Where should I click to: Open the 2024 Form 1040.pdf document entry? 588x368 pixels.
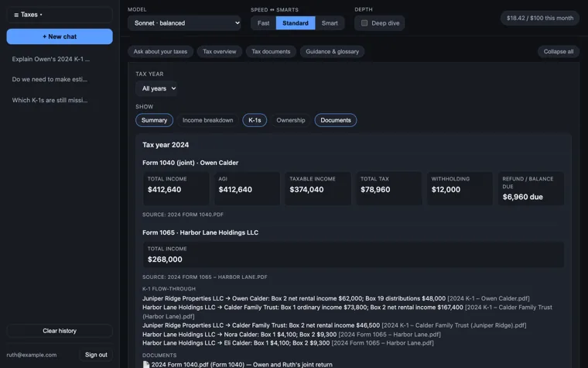point(238,365)
